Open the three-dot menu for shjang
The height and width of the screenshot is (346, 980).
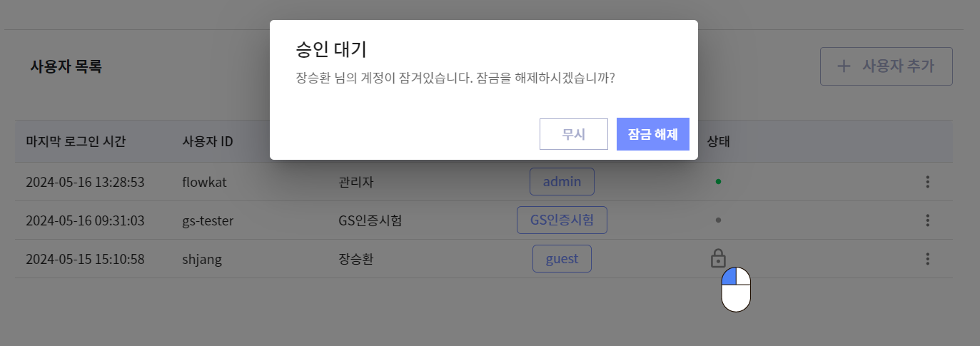[927, 259]
